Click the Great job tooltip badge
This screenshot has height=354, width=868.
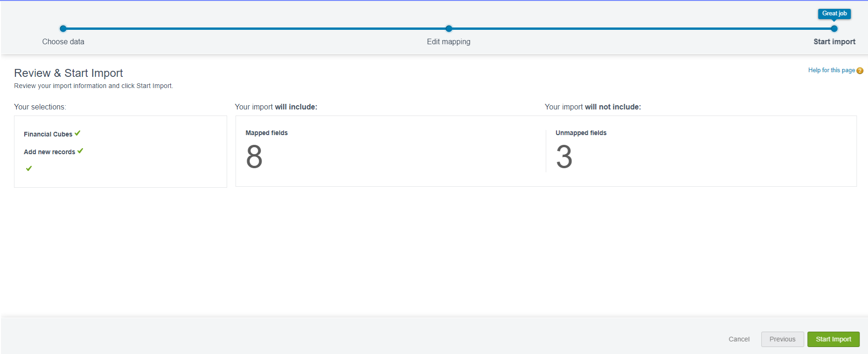point(834,14)
